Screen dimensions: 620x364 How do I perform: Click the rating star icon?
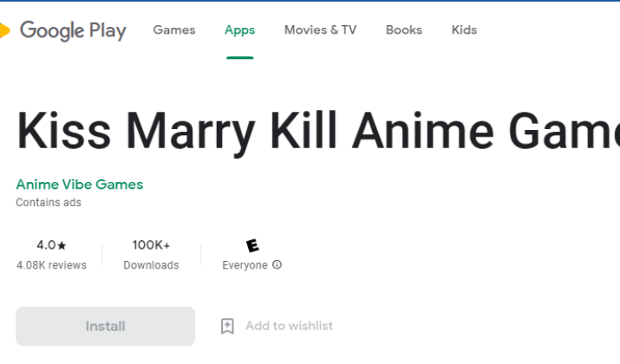pos(62,245)
